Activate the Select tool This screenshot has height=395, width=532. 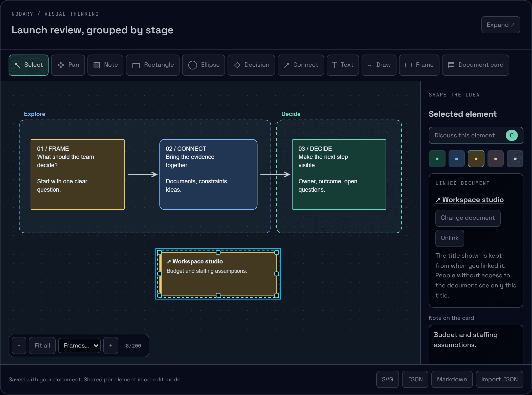[29, 65]
